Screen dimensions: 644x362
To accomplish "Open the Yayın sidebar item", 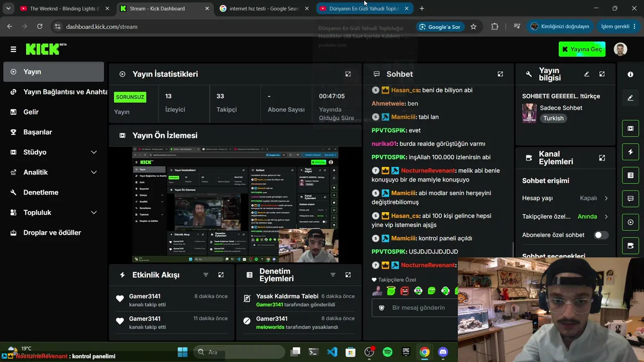I will [54, 72].
